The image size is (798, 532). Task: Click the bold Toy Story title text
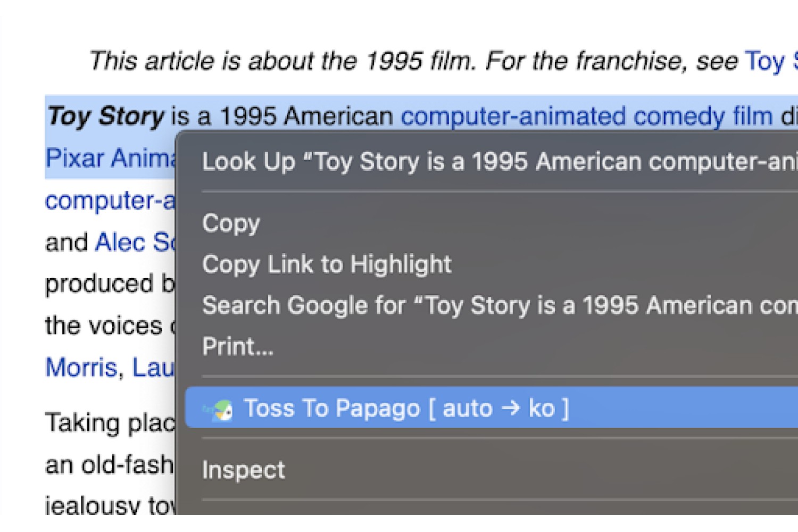[105, 116]
